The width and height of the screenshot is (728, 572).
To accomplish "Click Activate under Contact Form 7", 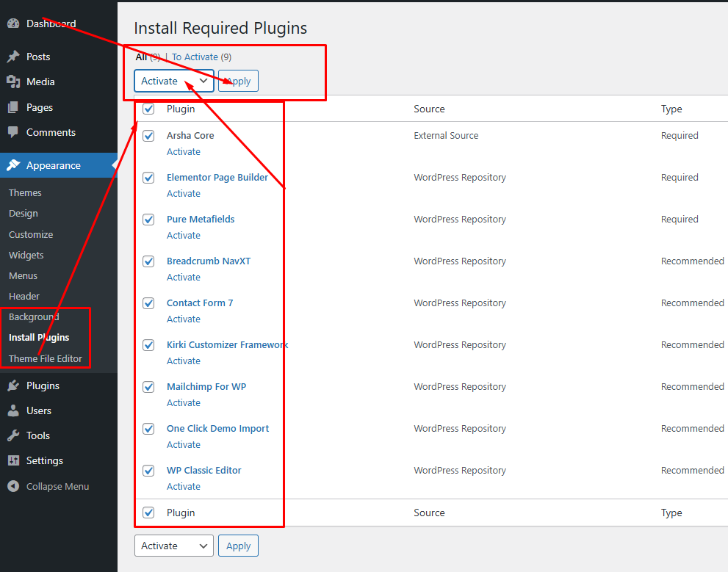I will [x=184, y=319].
